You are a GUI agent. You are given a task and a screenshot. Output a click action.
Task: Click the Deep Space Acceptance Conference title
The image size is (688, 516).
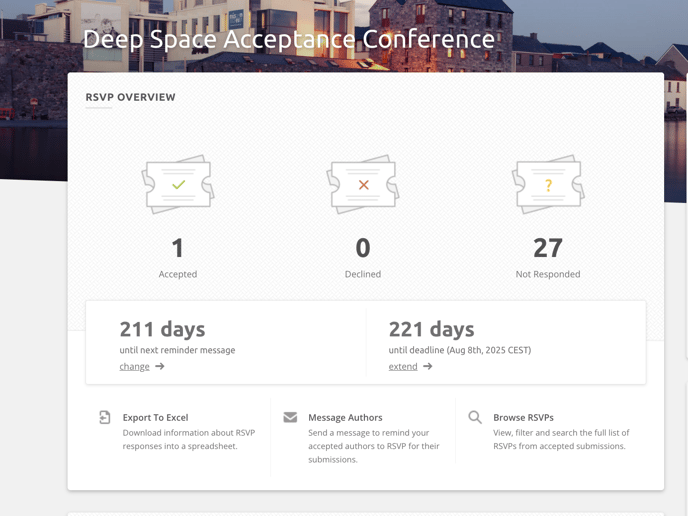pos(289,39)
